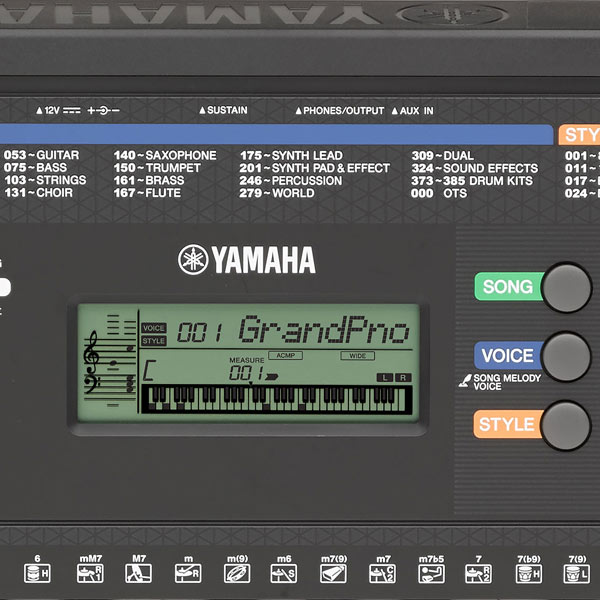Click the 140~SAXOPHONE voice entry

165,155
